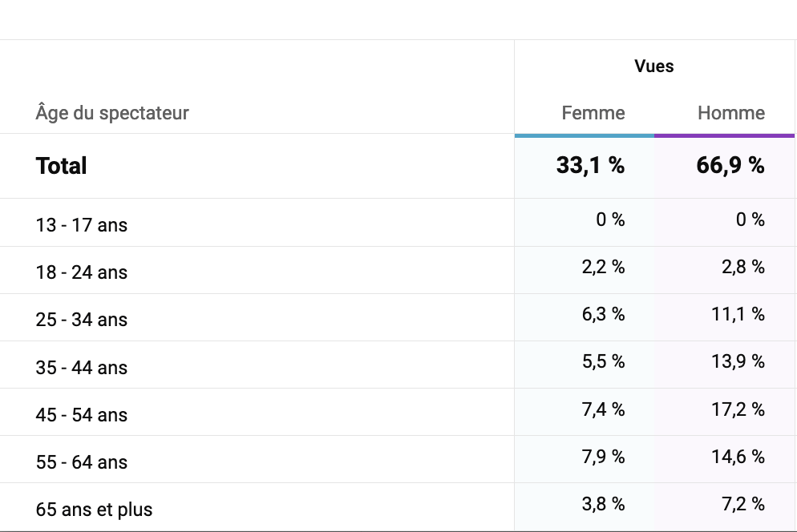Select the Vues header label
This screenshot has height=532, width=797.
(653, 66)
